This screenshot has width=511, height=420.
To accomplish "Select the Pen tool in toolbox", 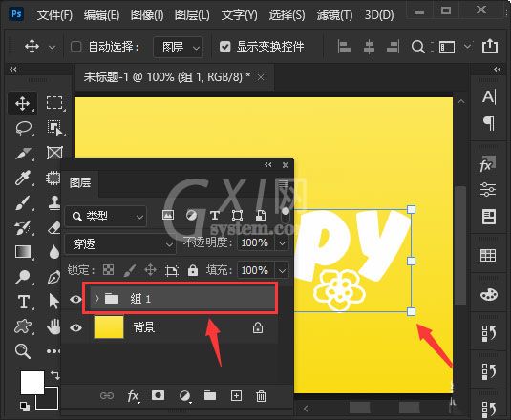I will coord(54,277).
